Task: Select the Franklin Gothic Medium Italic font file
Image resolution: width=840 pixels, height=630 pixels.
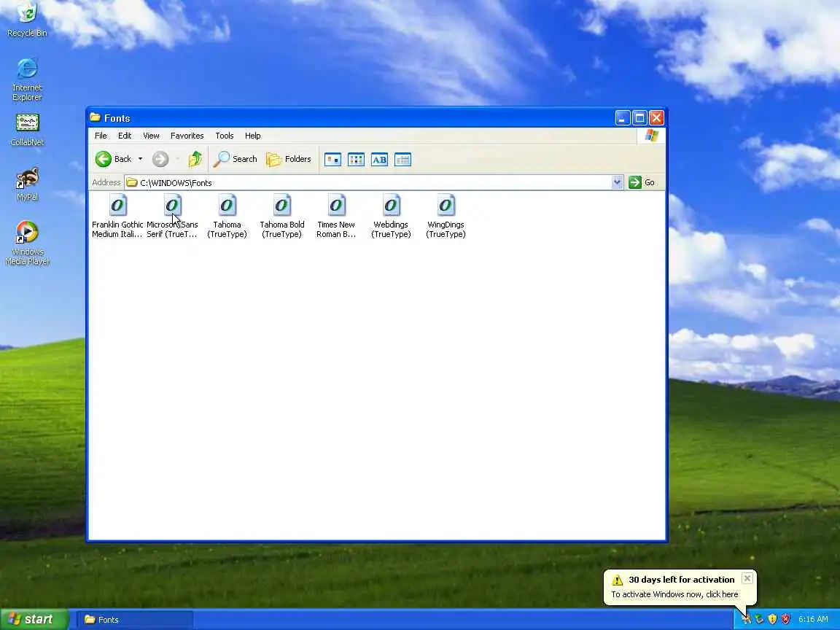Action: tap(117, 217)
